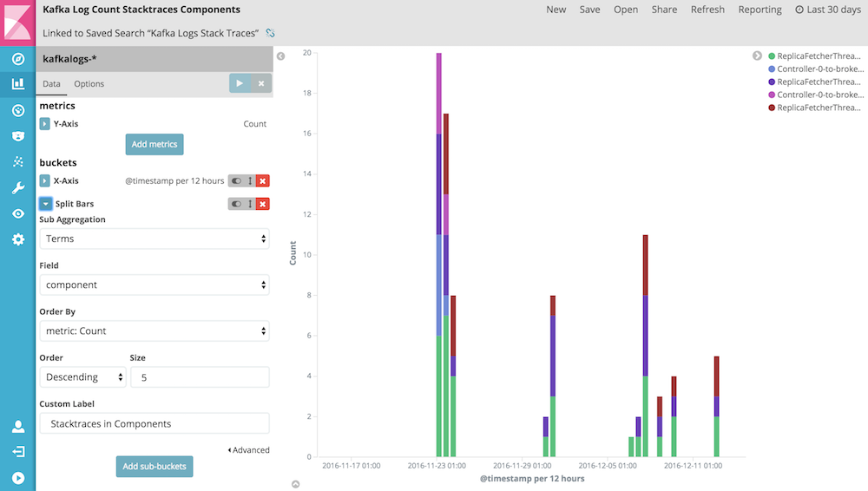Click New in top menu
This screenshot has height=491, width=868.
click(x=556, y=10)
